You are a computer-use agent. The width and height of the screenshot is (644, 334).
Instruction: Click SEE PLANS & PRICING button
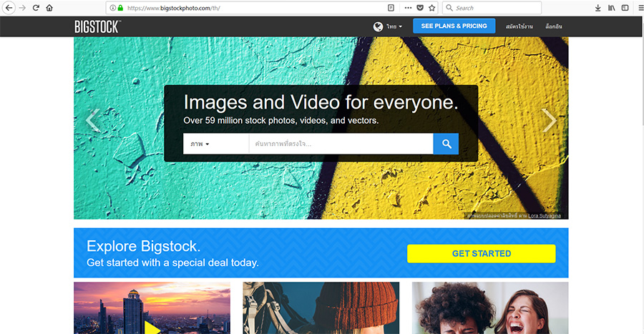454,26
